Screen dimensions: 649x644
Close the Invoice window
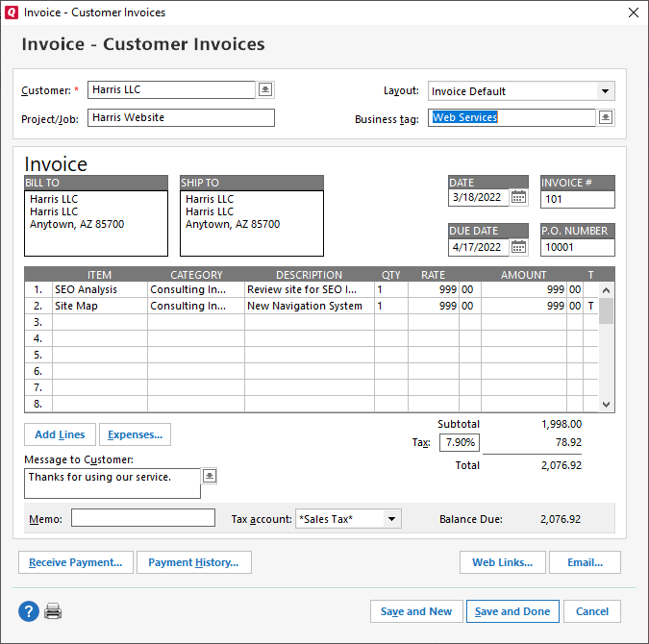point(634,12)
